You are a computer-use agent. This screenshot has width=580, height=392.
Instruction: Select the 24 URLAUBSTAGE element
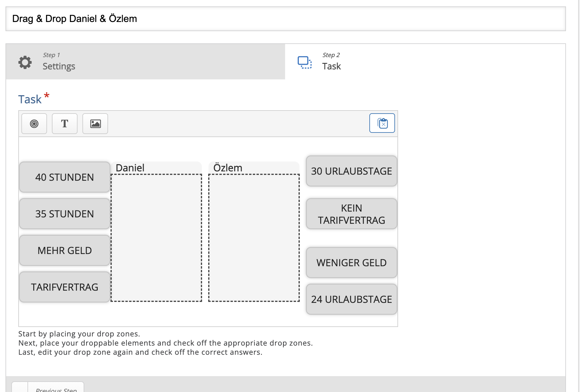coord(351,299)
